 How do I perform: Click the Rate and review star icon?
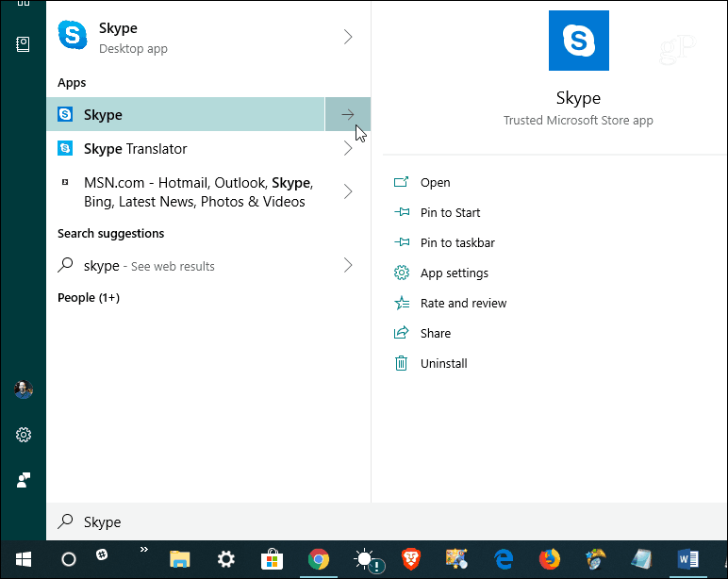[402, 303]
